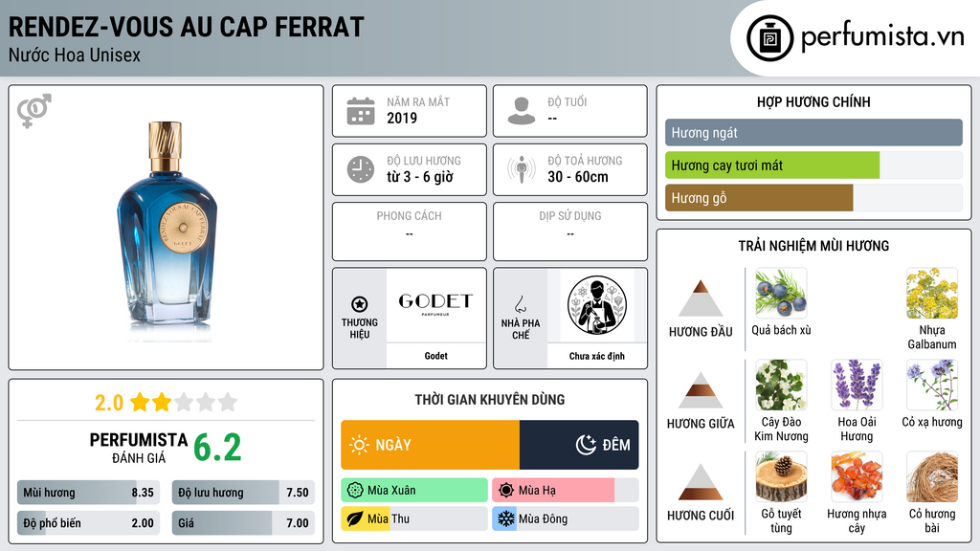Click the Độ phổ biến 2.00 score bar
Viewport: 980px width, 551px height.
point(88,523)
